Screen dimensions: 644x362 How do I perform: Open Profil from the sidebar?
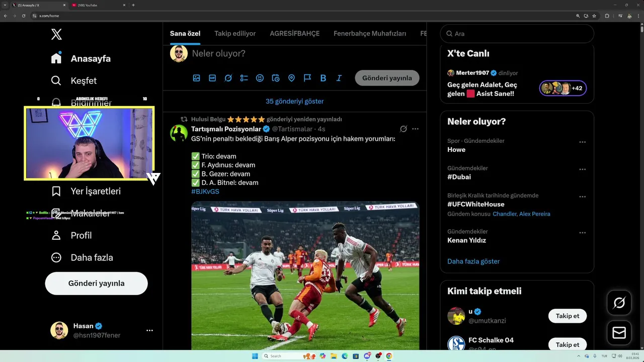[x=71, y=235]
